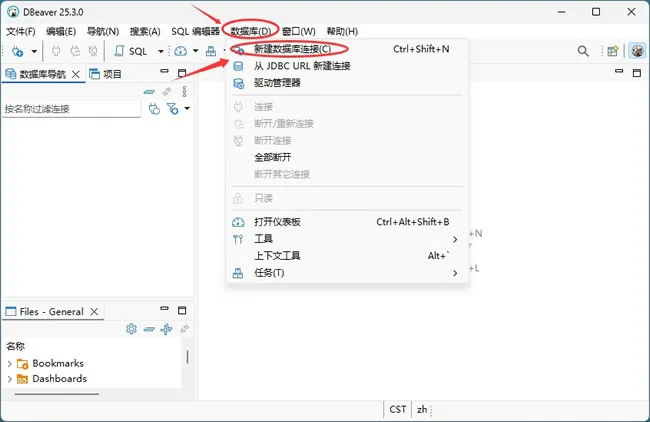Viewport: 650px width, 422px height.
Task: Click expand all icon in Files panel
Action: tap(167, 330)
